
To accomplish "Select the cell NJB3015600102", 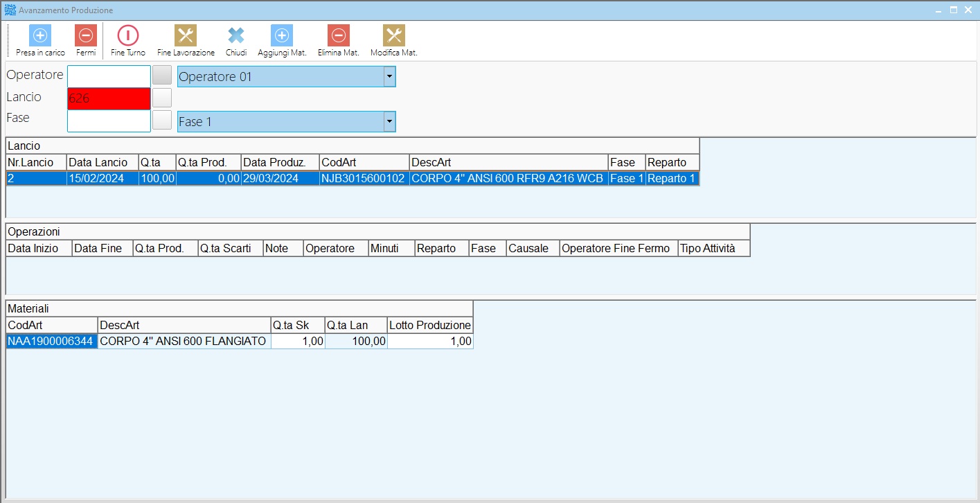I will (x=364, y=178).
